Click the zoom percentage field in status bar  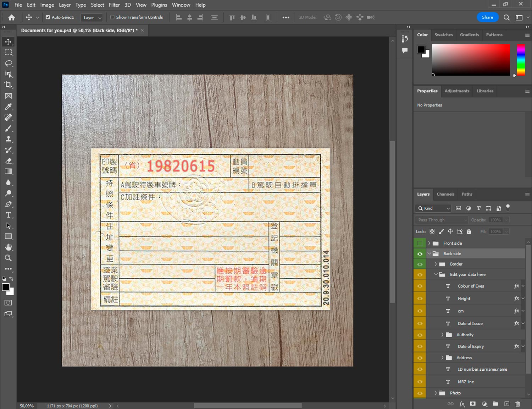click(27, 406)
